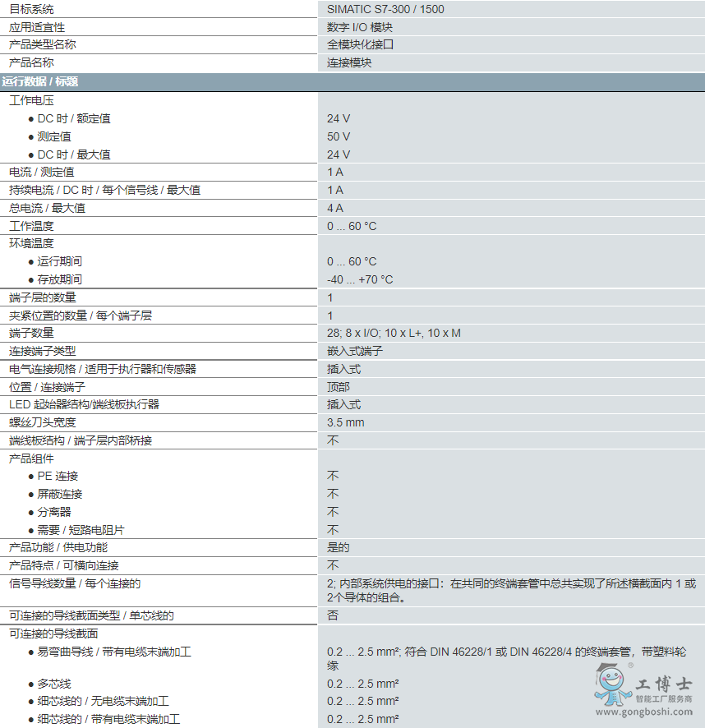Click the 总电流 / 最大值 label
This screenshot has width=705, height=728.
pos(48,208)
